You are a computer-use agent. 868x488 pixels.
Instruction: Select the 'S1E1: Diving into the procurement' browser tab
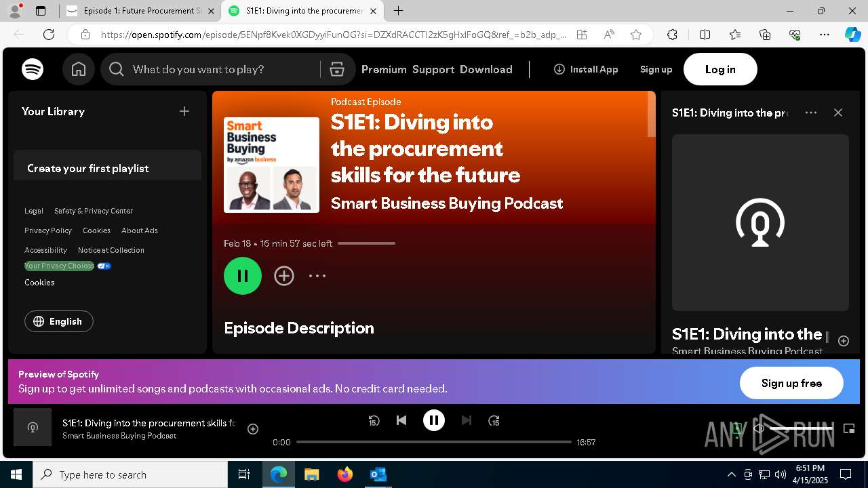[303, 11]
